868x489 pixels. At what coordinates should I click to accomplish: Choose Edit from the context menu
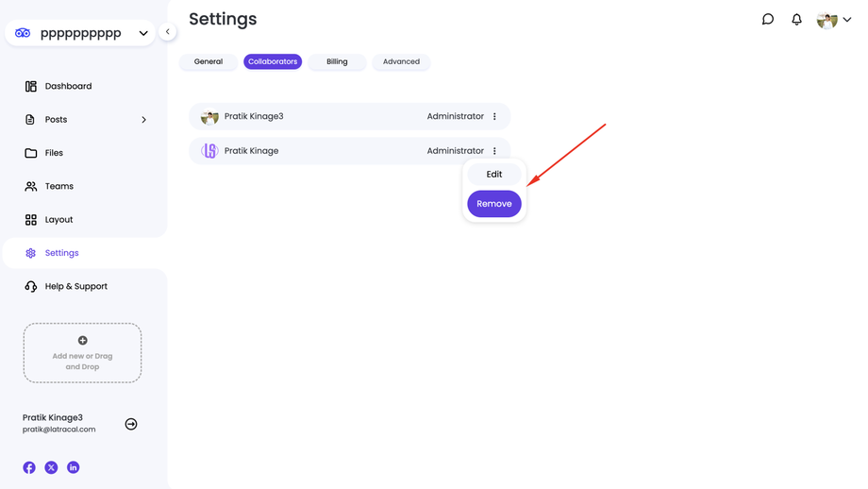click(x=494, y=175)
